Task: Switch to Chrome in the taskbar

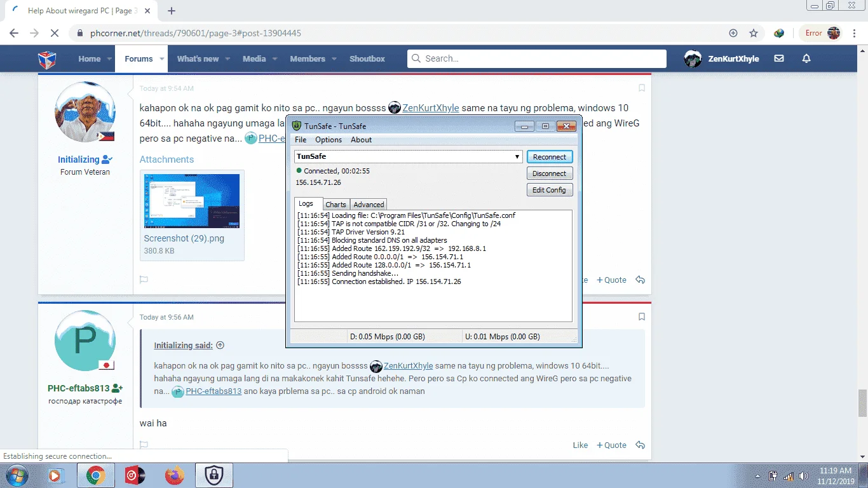Action: [x=96, y=475]
